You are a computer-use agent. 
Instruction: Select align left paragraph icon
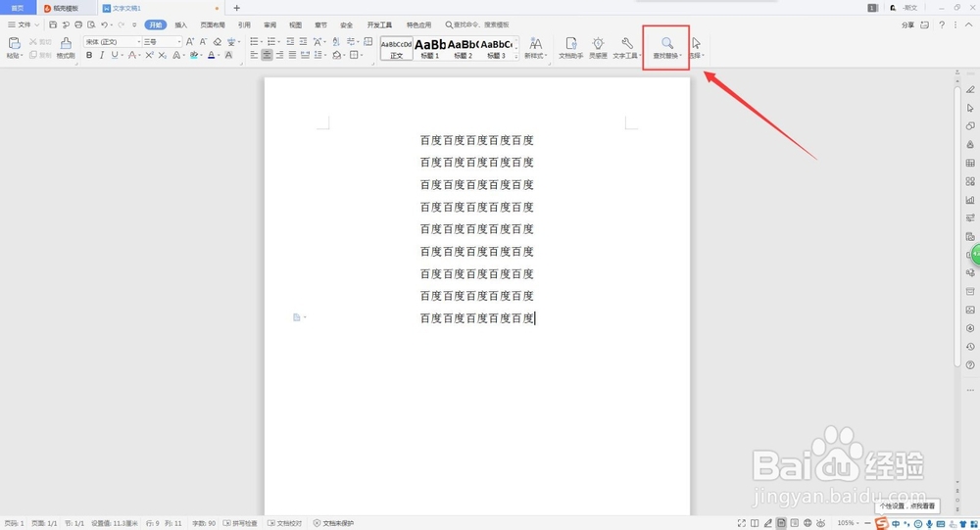coord(254,55)
